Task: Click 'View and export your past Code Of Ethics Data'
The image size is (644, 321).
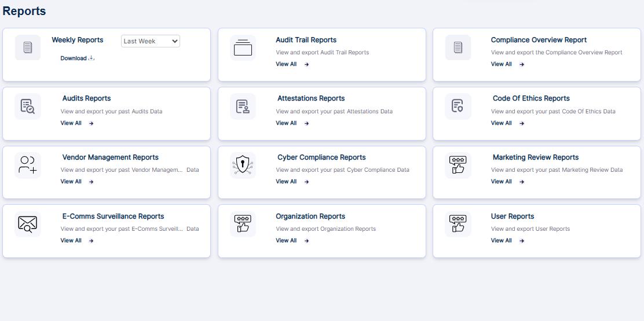Action: pos(553,112)
